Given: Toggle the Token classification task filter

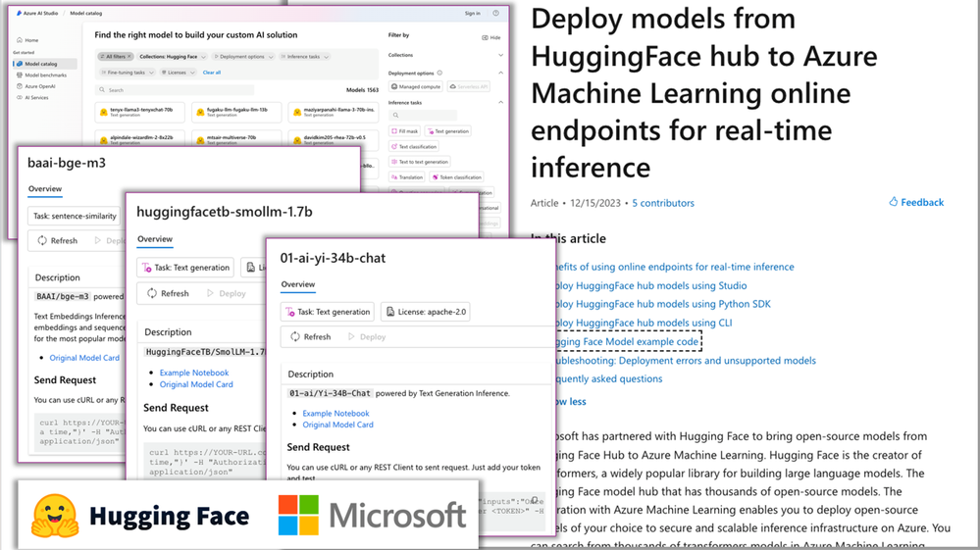Looking at the screenshot, I should point(457,177).
